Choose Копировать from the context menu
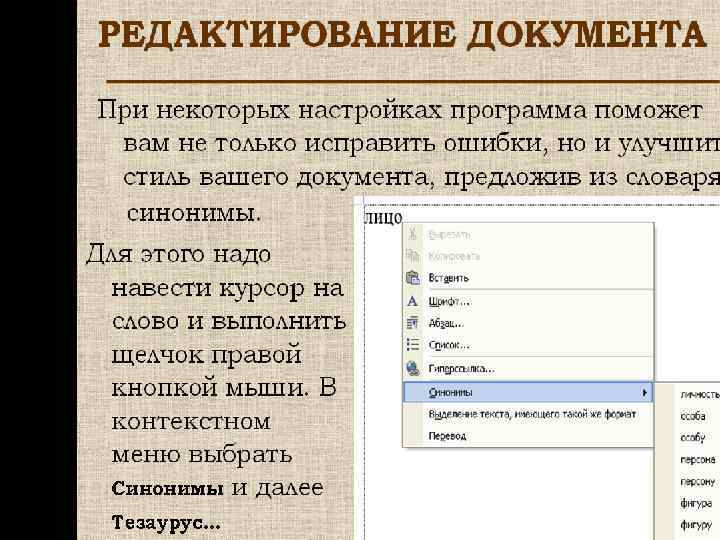The image size is (720, 540). click(x=528, y=256)
